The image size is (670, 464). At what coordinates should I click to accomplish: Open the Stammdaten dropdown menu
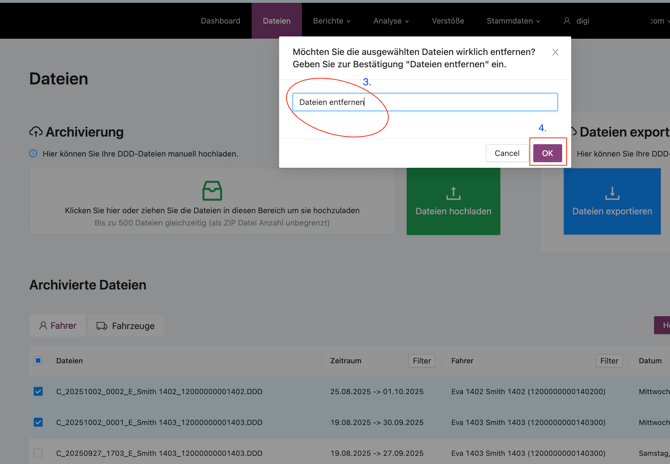pos(513,20)
